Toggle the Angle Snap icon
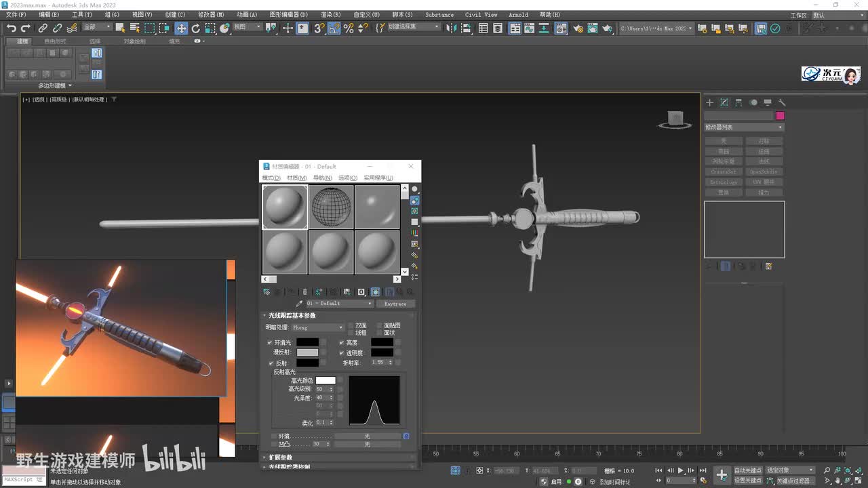Image resolution: width=868 pixels, height=488 pixels. coord(334,28)
